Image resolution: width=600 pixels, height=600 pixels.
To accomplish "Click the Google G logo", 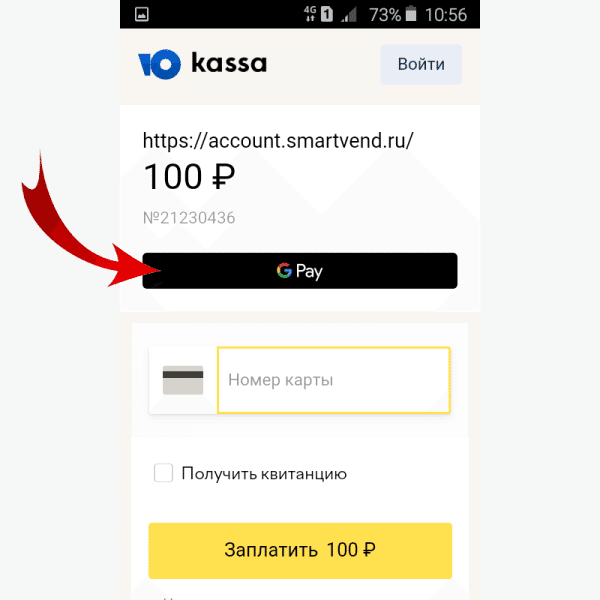I will (x=284, y=270).
